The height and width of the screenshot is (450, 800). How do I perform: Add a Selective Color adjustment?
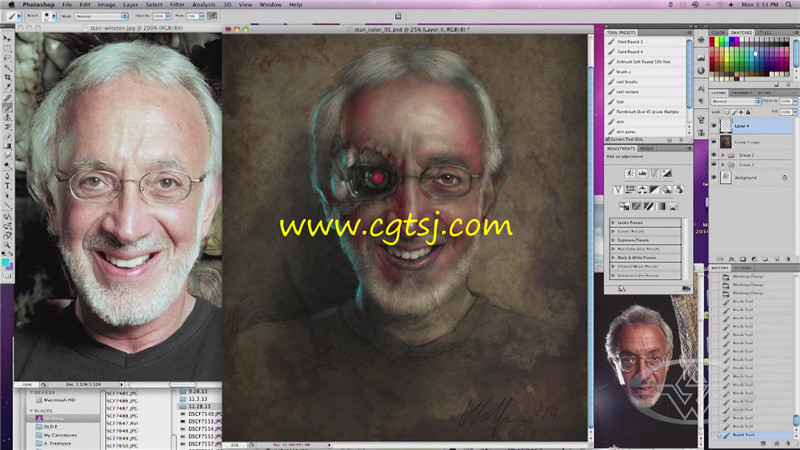click(x=673, y=207)
